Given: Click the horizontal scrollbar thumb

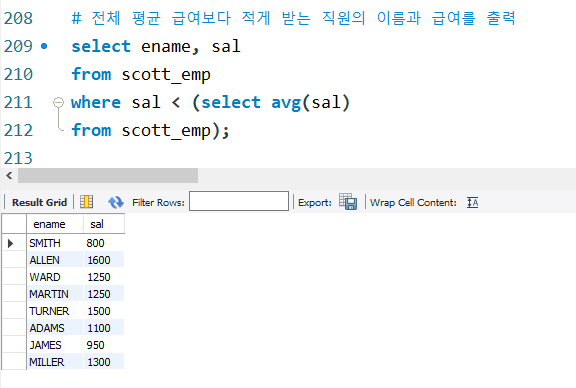Looking at the screenshot, I should tap(108, 176).
